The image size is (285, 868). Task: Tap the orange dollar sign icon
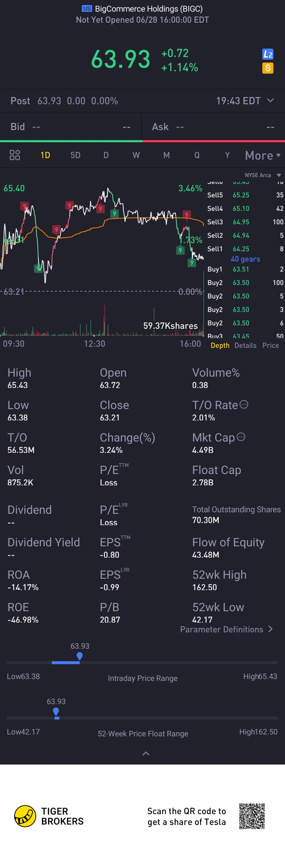268,68
